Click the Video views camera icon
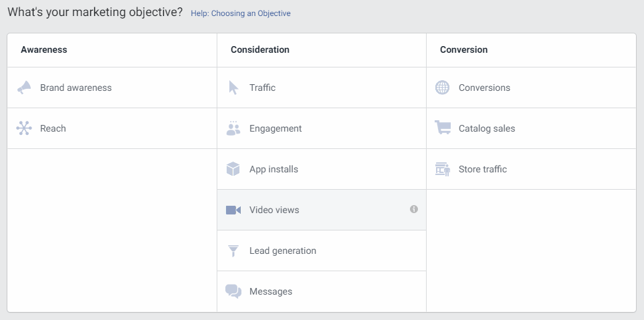Screen dimensions: 644x320 click(233, 210)
